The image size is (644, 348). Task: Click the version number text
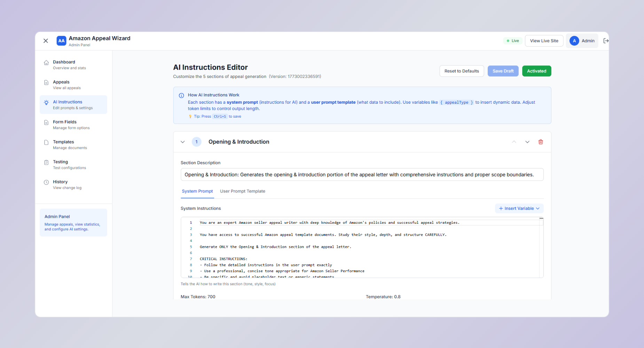pos(295,77)
